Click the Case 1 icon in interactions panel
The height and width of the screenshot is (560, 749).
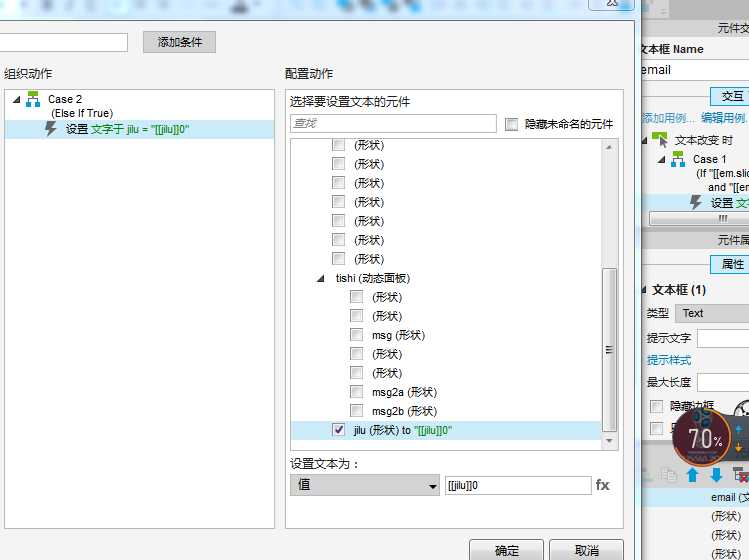point(679,159)
